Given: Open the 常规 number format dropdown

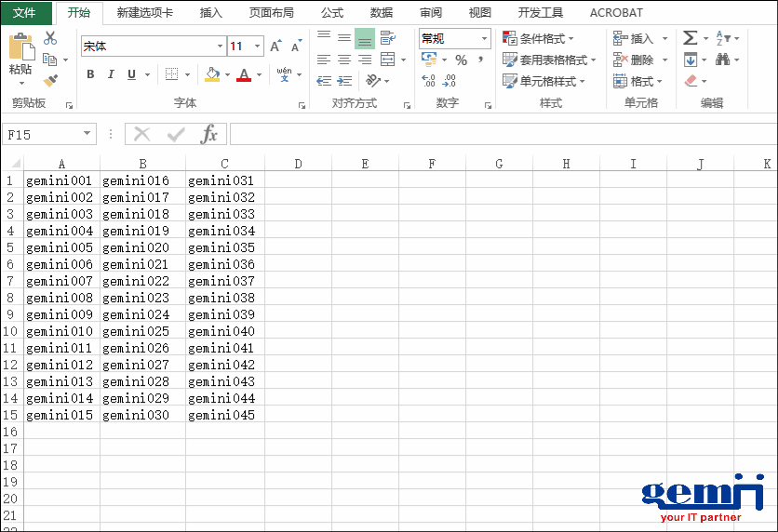Looking at the screenshot, I should [484, 38].
